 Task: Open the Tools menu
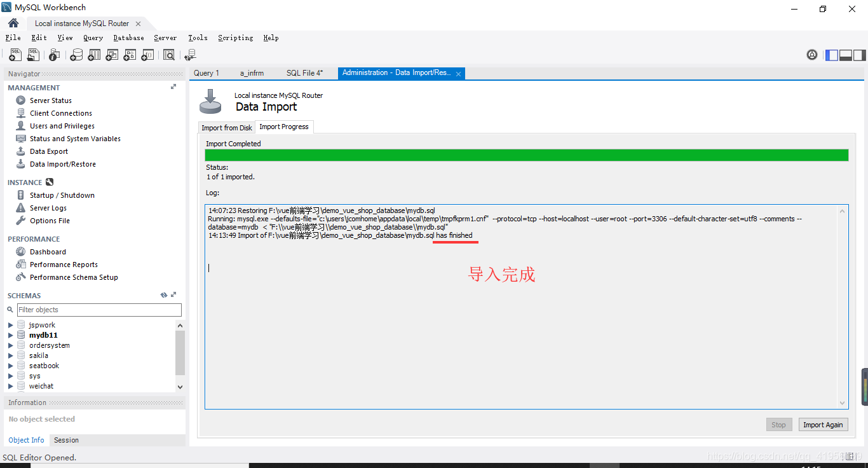(x=198, y=38)
